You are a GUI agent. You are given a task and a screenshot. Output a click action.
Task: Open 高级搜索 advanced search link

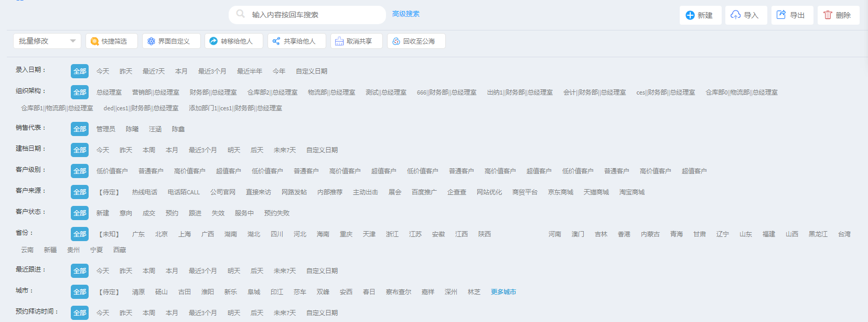[x=405, y=14]
